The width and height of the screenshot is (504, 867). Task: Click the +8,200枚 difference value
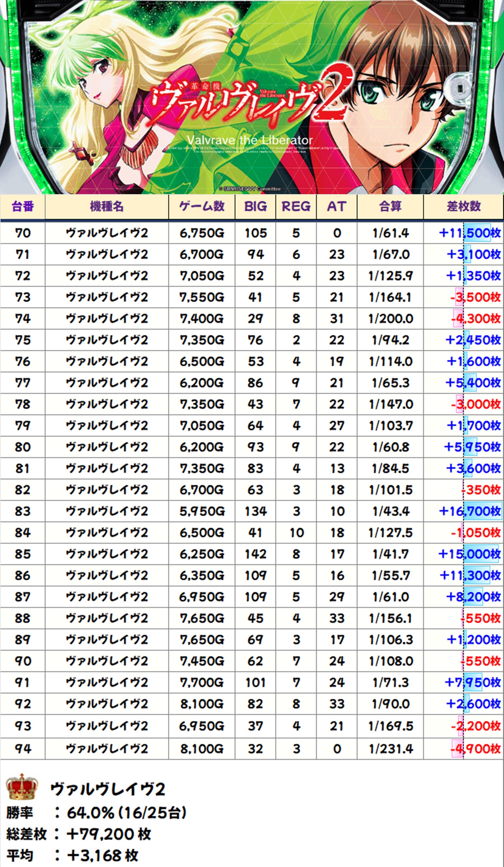click(474, 597)
